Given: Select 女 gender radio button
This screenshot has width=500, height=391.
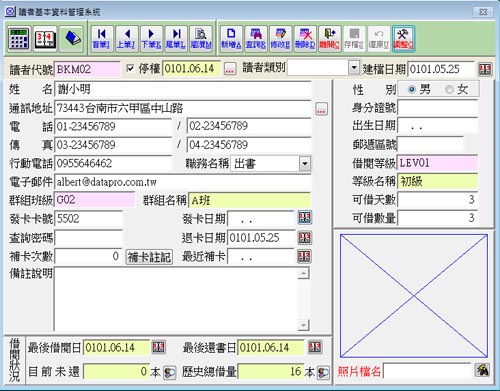Looking at the screenshot, I should coord(449,89).
